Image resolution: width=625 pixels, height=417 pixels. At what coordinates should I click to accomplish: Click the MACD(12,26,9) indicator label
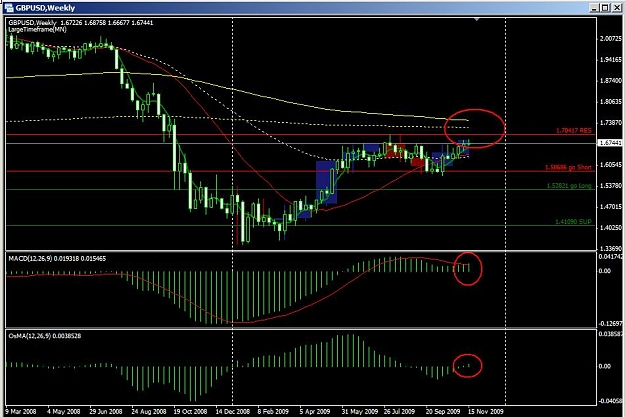coord(57,259)
